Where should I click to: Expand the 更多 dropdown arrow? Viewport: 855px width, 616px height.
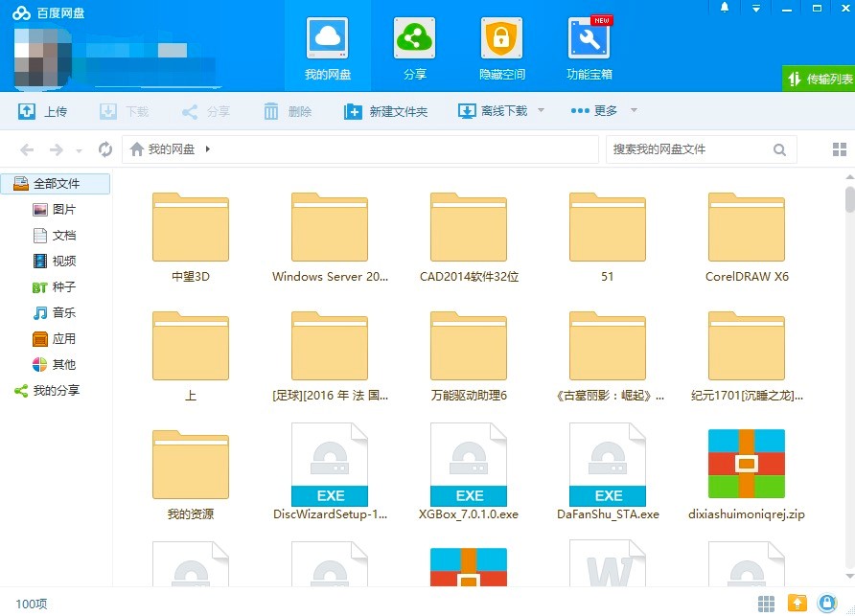point(634,110)
